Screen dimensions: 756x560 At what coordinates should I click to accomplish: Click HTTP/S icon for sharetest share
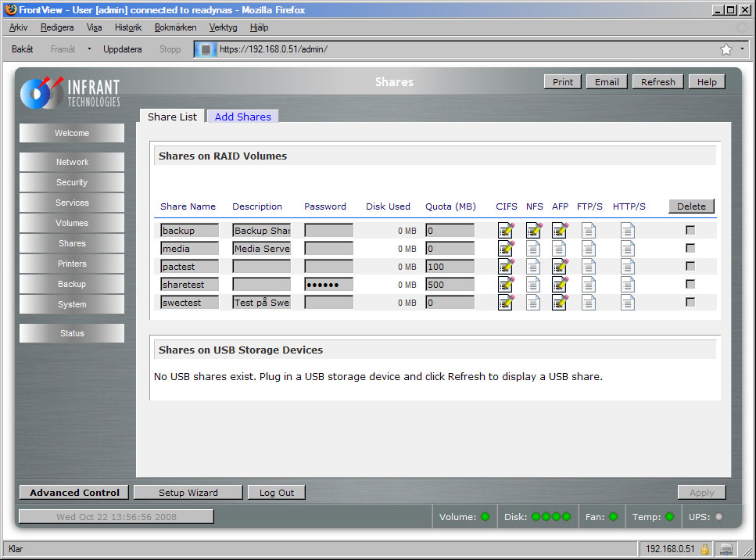tap(628, 284)
